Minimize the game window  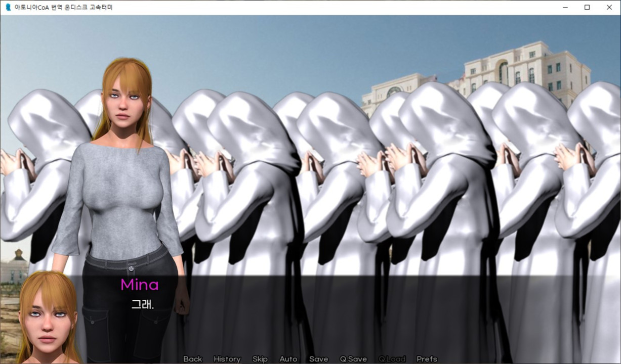[x=564, y=8]
